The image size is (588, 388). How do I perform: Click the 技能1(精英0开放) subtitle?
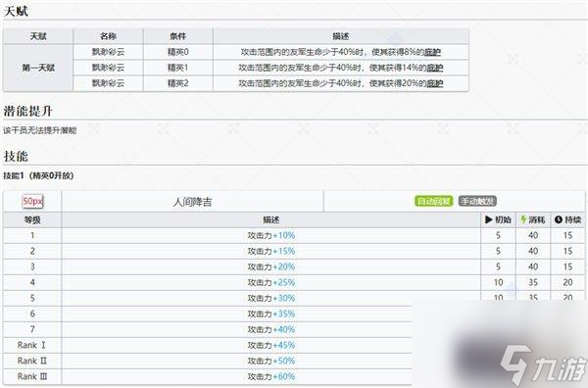(38, 175)
